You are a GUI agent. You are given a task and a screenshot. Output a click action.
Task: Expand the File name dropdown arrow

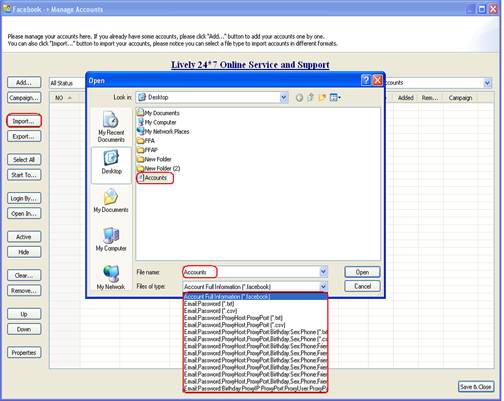323,272
